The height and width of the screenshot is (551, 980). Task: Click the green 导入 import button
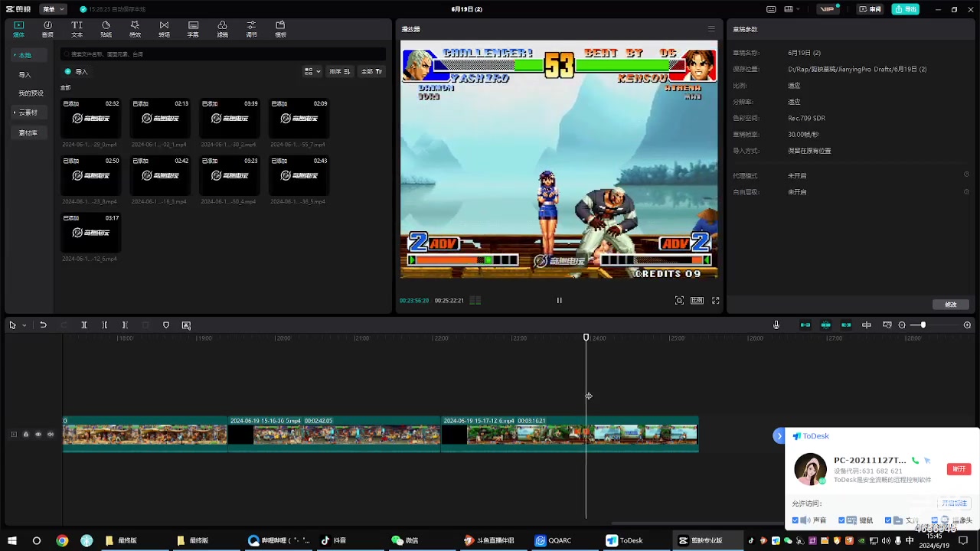coord(77,71)
